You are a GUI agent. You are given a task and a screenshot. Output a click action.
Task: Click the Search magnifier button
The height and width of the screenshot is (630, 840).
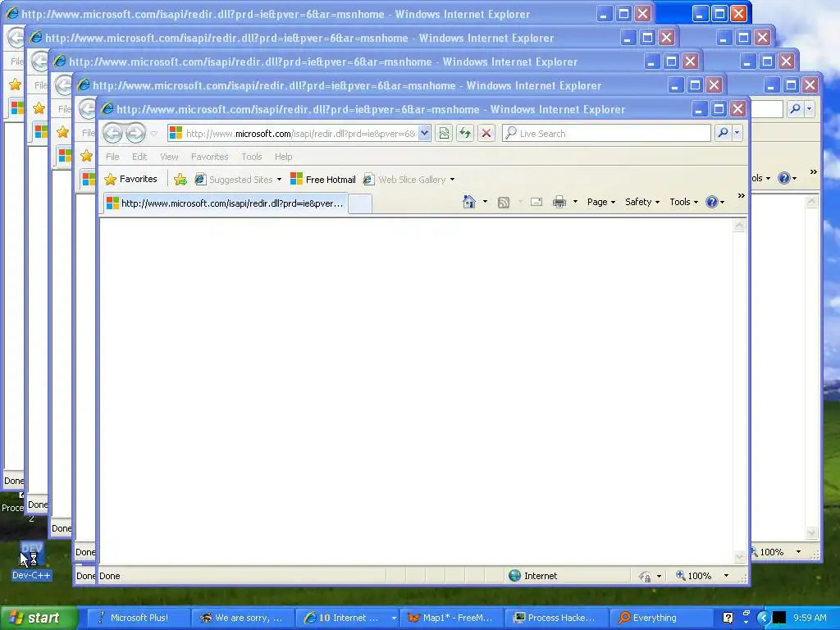(723, 133)
